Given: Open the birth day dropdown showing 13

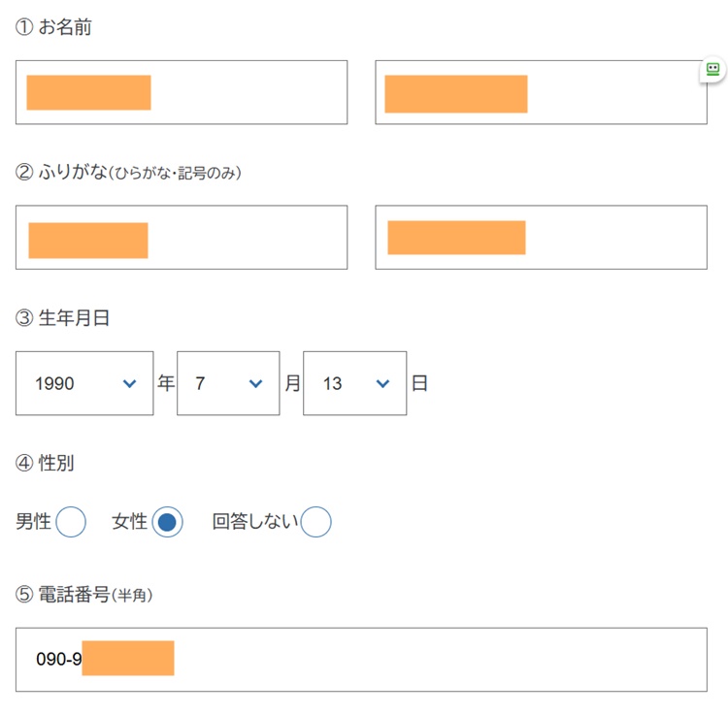Looking at the screenshot, I should [354, 383].
